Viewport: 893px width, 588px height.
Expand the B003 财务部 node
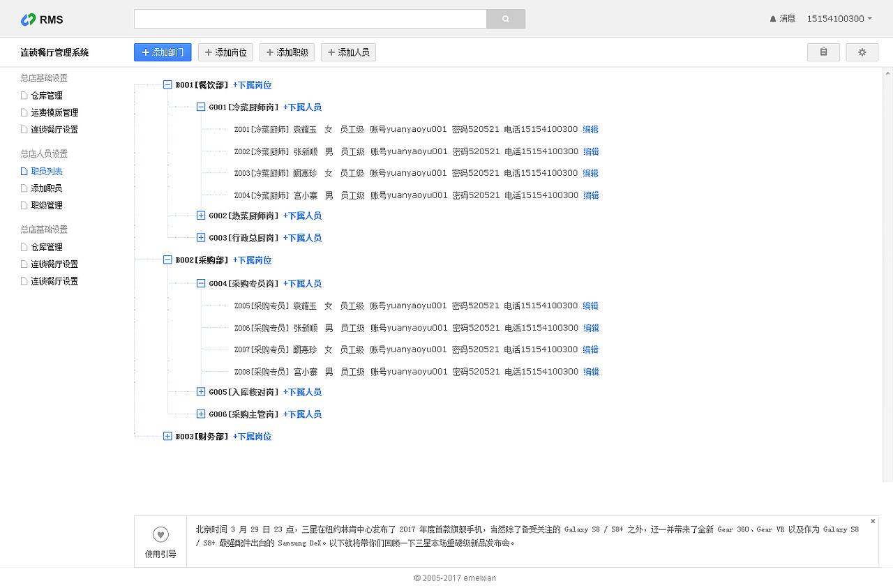click(167, 437)
